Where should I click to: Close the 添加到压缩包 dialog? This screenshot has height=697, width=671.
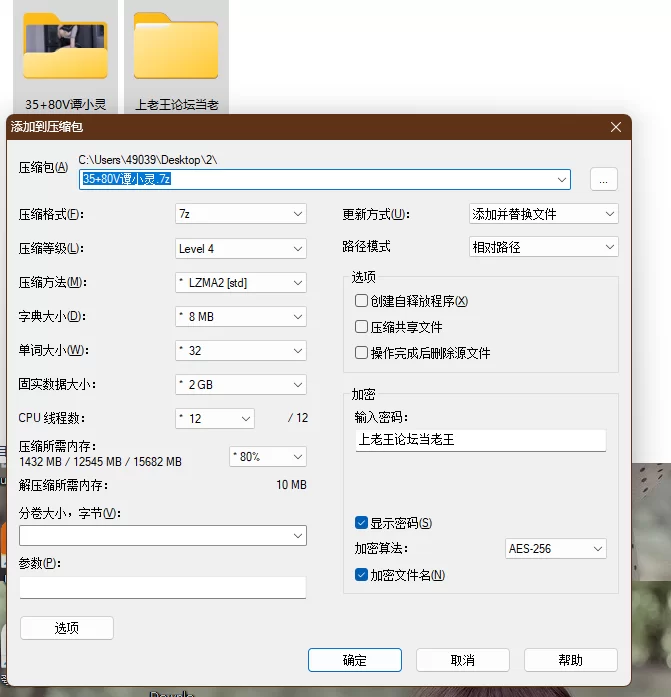point(615,127)
